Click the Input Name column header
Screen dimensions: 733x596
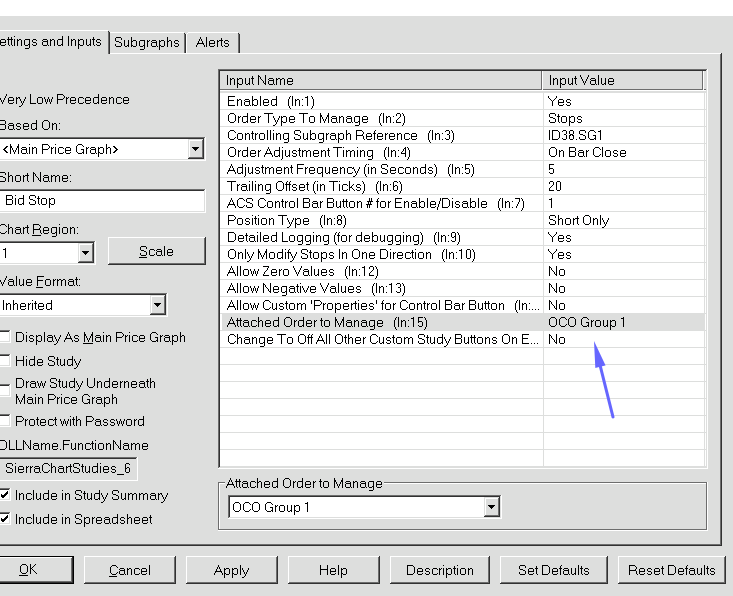(381, 80)
